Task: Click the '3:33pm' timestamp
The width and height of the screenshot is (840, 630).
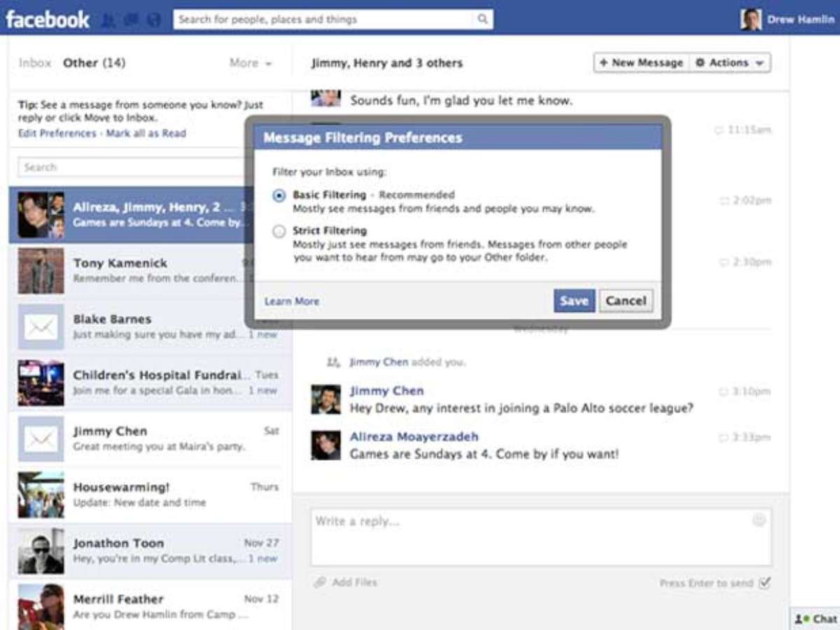Action: coord(752,437)
